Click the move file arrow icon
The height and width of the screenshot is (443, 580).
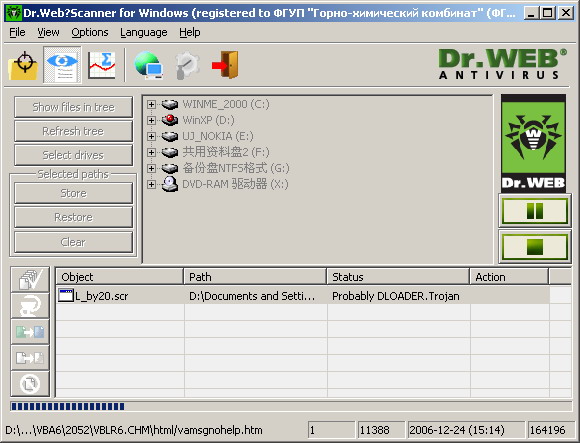coord(30,358)
